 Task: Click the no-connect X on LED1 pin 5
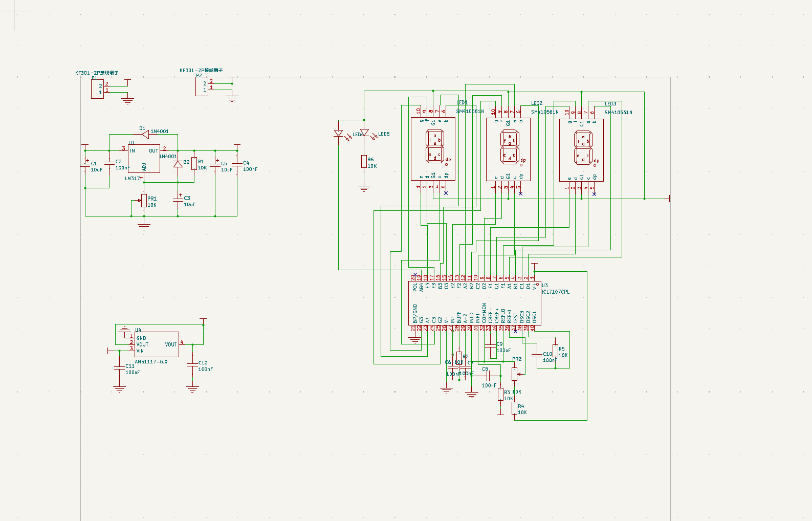pos(446,193)
